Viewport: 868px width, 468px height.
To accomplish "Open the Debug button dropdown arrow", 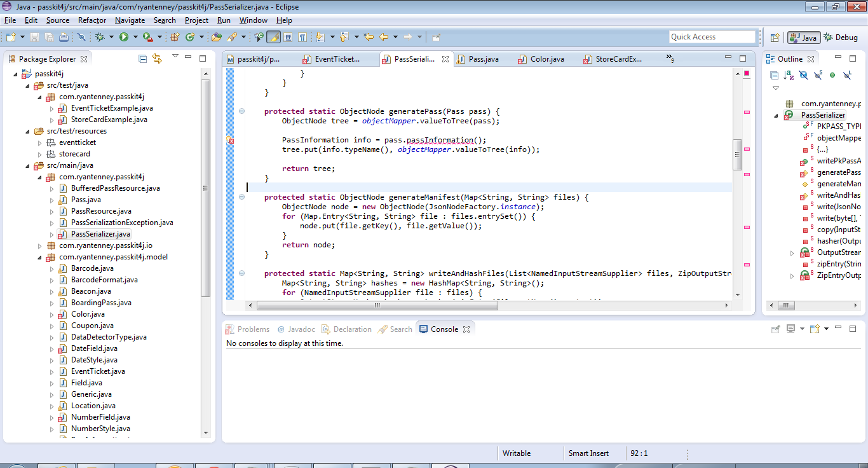I will tap(111, 37).
